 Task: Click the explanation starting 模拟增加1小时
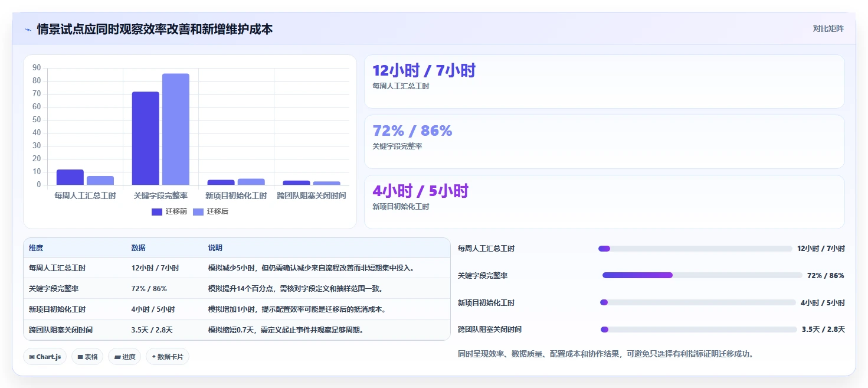(297, 309)
